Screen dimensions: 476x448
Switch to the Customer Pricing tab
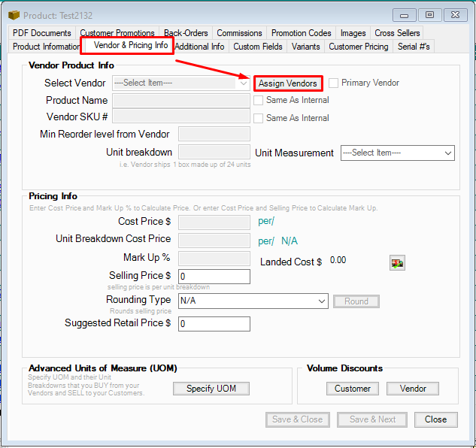pos(359,47)
